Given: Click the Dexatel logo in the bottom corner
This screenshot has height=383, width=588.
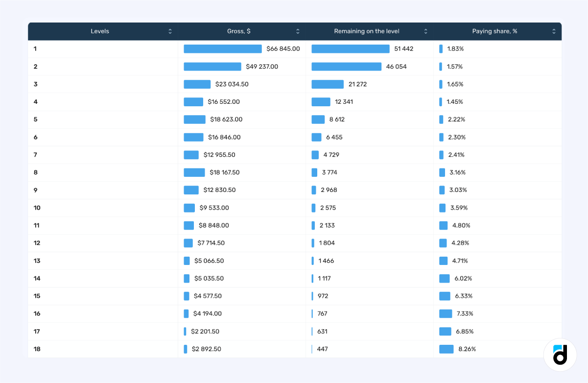Looking at the screenshot, I should 560,355.
